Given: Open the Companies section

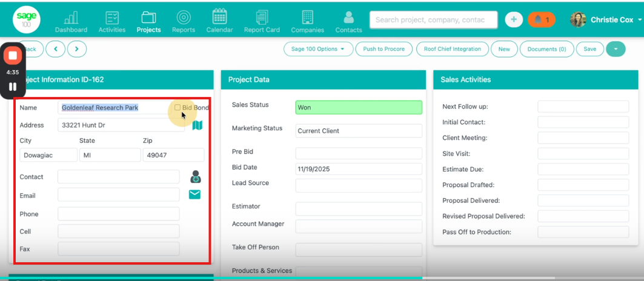Looking at the screenshot, I should [x=308, y=22].
